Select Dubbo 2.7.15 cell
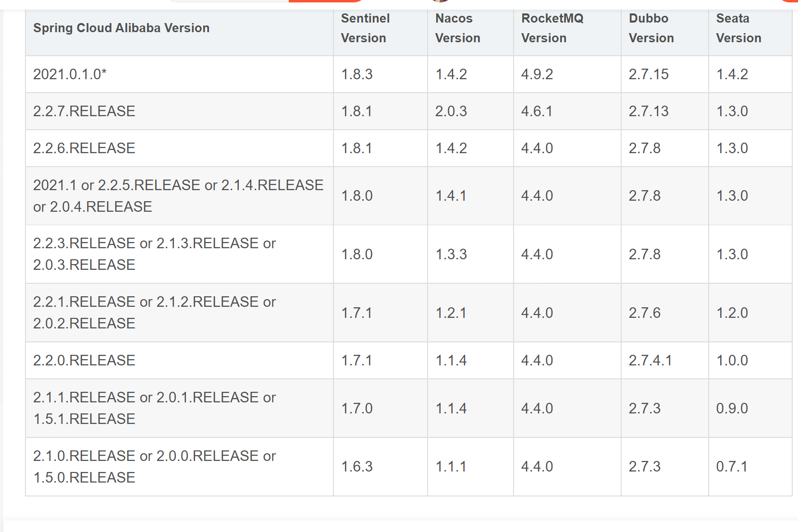Viewport: 798px width, 532px height. tap(665, 74)
